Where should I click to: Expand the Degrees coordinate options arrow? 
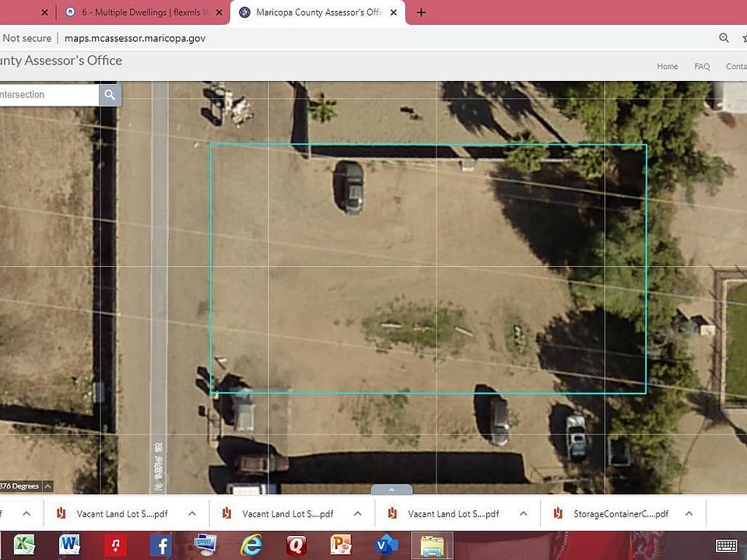pyautogui.click(x=47, y=486)
